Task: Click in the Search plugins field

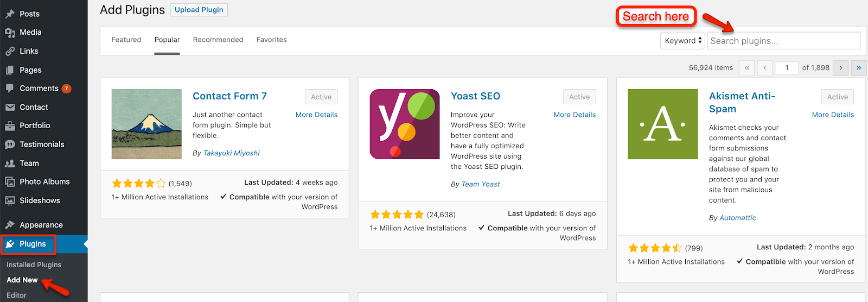Action: (784, 41)
